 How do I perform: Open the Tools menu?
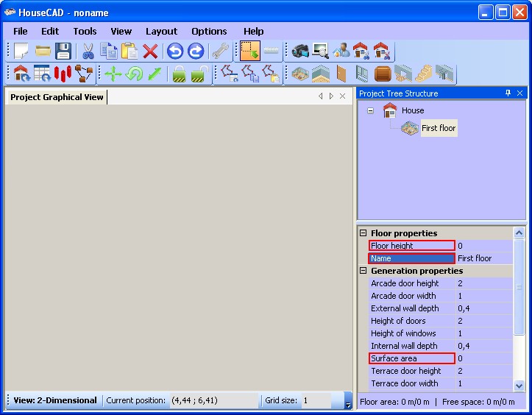tap(85, 31)
